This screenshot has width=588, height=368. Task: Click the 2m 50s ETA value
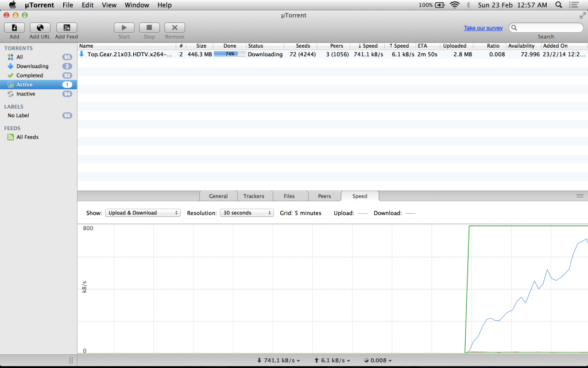(427, 54)
